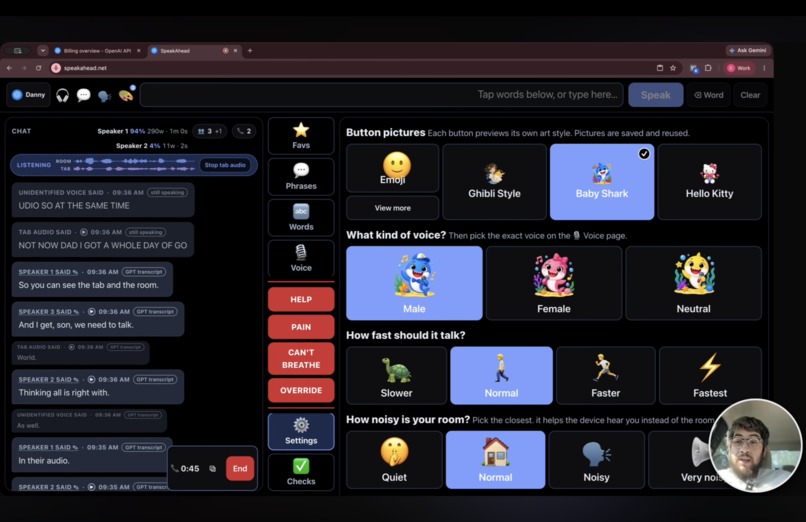Open the browser three-dot menu
The height and width of the screenshot is (522, 806).
click(764, 68)
